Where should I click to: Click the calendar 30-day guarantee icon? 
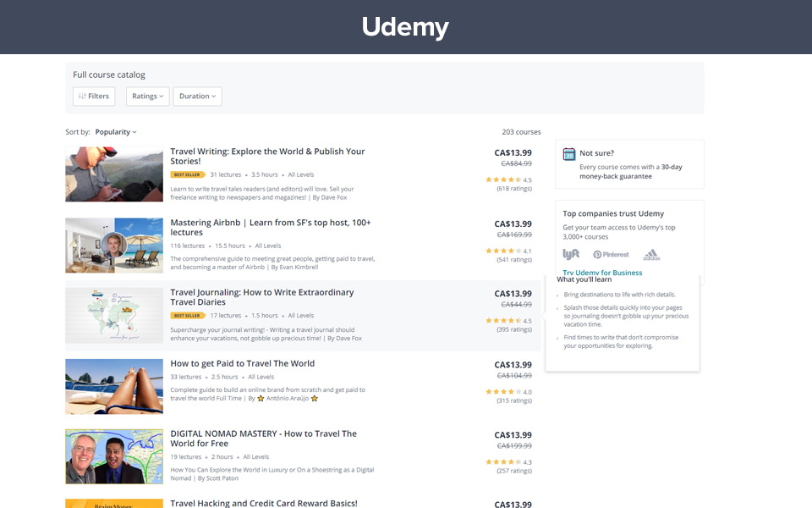(569, 154)
